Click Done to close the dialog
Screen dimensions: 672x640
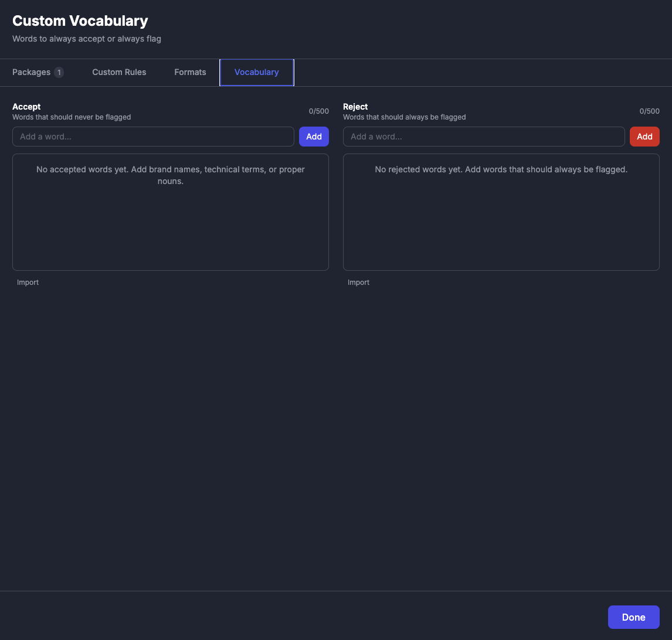click(633, 617)
